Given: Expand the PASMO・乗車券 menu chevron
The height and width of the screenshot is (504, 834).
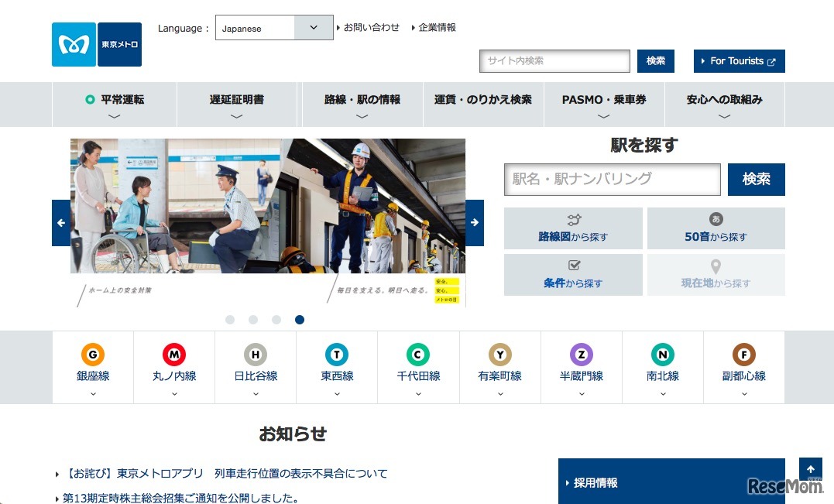Looking at the screenshot, I should coord(603,115).
